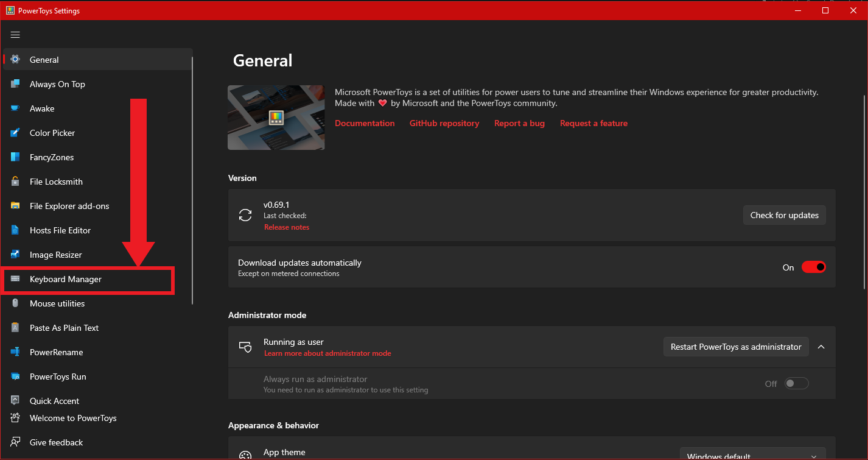Click Learn more about administrator mode link
This screenshot has height=460, width=868.
click(327, 353)
